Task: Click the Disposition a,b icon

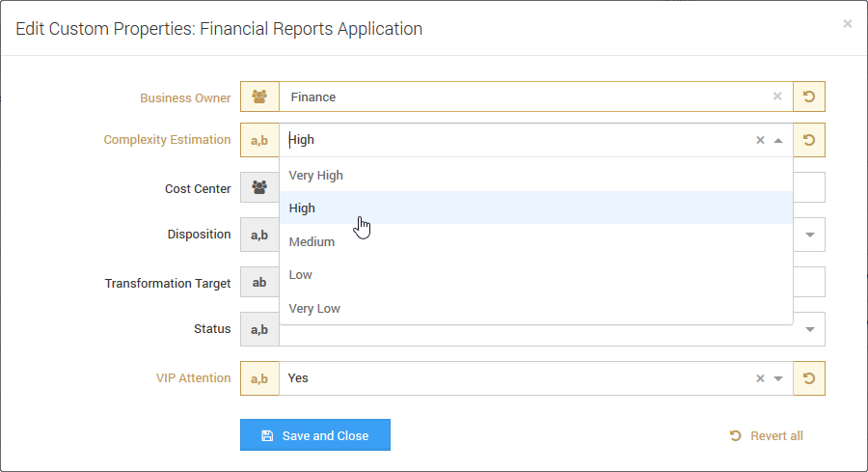Action: [259, 235]
